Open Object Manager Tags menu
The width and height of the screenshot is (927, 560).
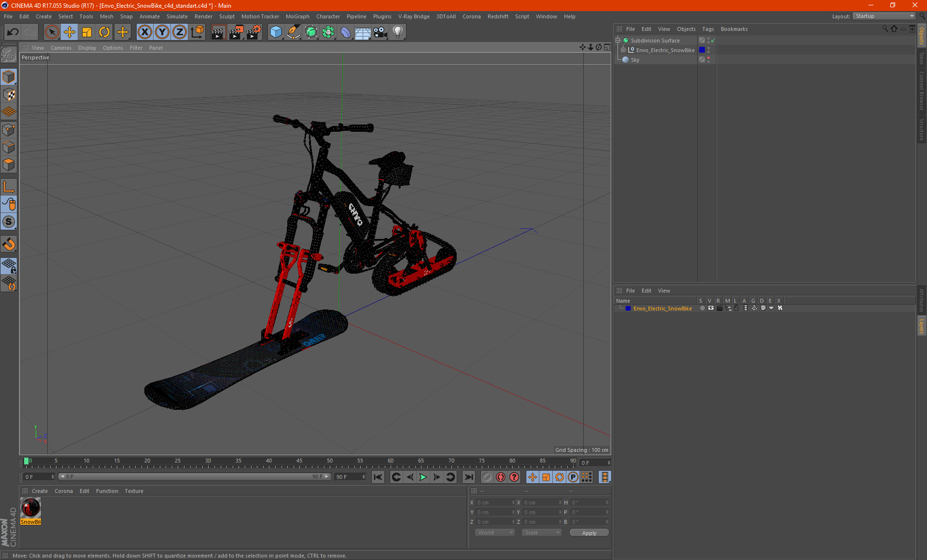click(x=708, y=29)
